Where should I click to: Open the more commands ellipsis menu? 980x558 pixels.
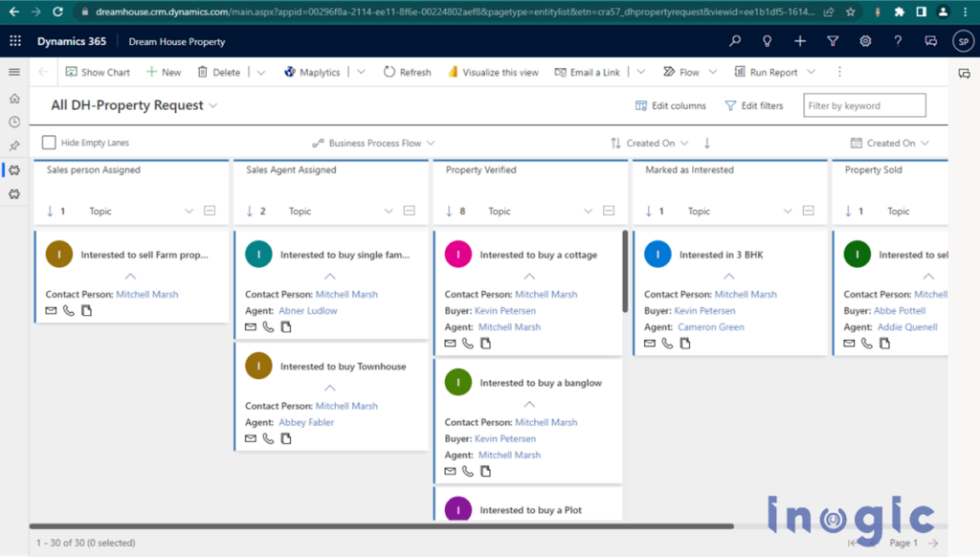(x=839, y=71)
